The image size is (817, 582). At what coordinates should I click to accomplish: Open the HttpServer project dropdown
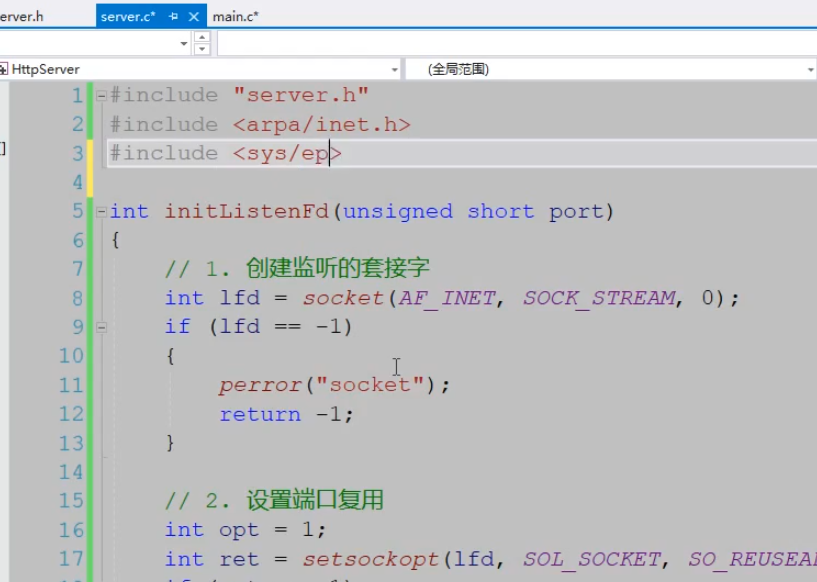pyautogui.click(x=394, y=69)
